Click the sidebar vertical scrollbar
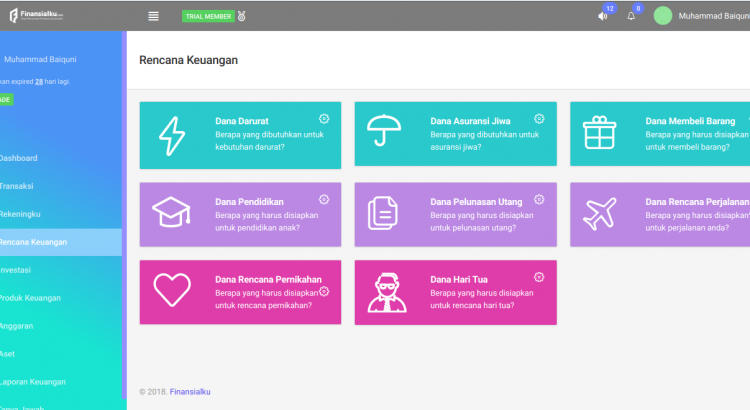Viewport: 750px width, 410px height. click(x=124, y=215)
